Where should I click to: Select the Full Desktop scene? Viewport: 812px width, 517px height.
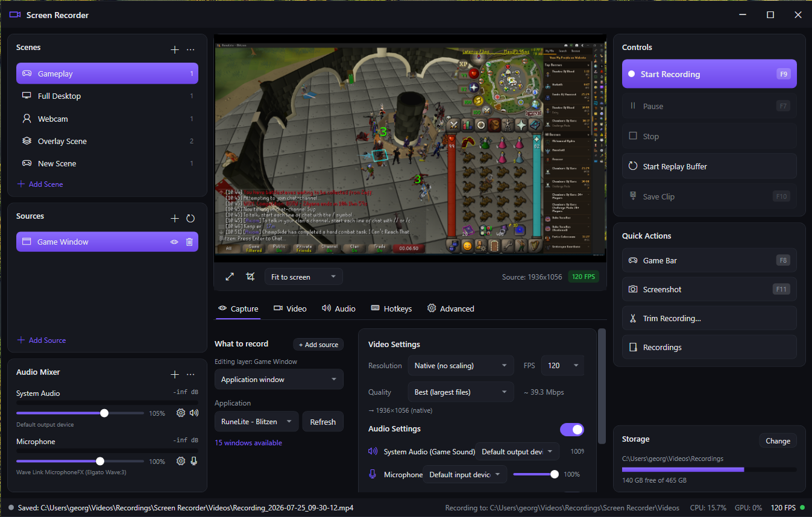tap(107, 96)
